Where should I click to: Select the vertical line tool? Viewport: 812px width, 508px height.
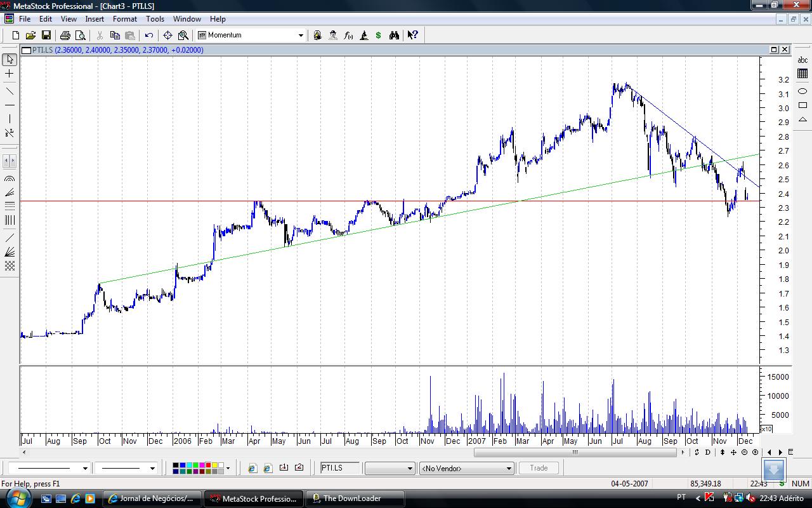pyautogui.click(x=10, y=119)
